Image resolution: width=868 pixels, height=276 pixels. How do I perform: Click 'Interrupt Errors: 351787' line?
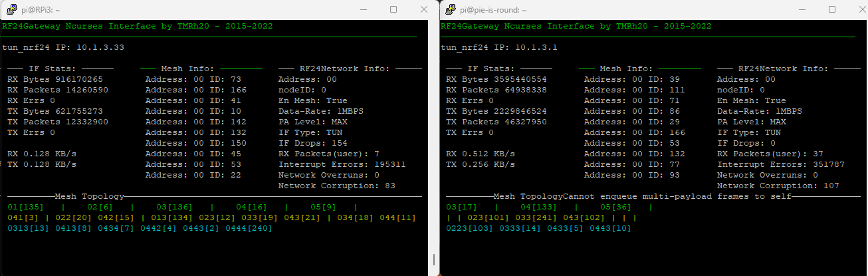click(x=781, y=164)
